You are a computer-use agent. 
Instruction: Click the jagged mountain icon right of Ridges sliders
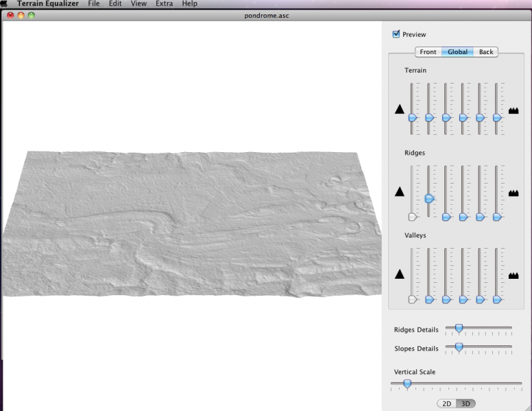pyautogui.click(x=513, y=193)
